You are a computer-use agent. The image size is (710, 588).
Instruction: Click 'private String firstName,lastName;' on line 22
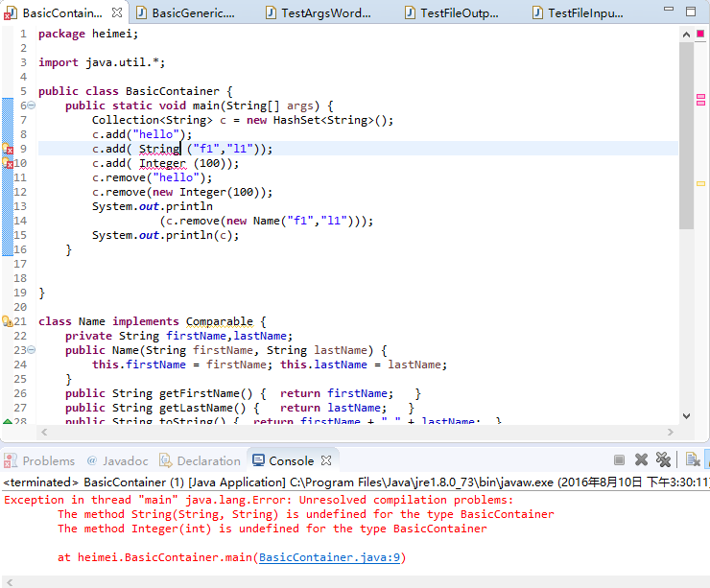click(178, 336)
